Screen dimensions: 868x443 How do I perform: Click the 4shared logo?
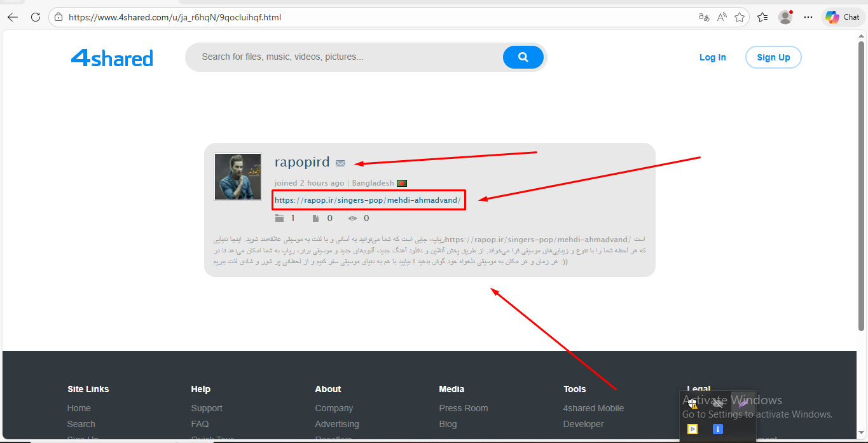point(112,58)
